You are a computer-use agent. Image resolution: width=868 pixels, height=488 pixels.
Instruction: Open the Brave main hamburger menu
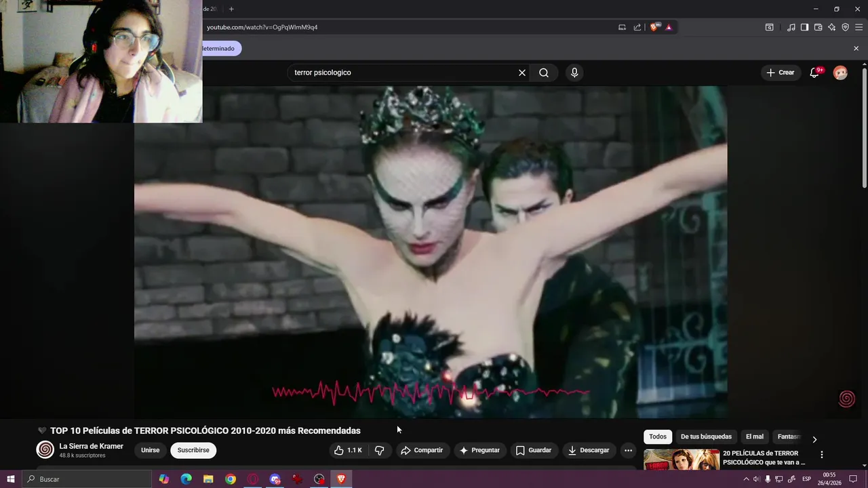click(x=859, y=27)
